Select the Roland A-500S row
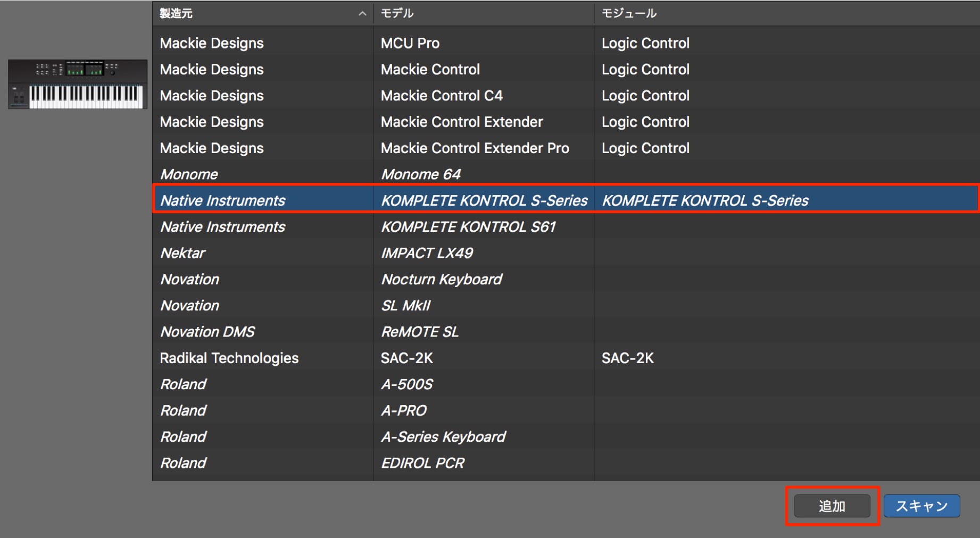This screenshot has height=538, width=980. coord(566,384)
